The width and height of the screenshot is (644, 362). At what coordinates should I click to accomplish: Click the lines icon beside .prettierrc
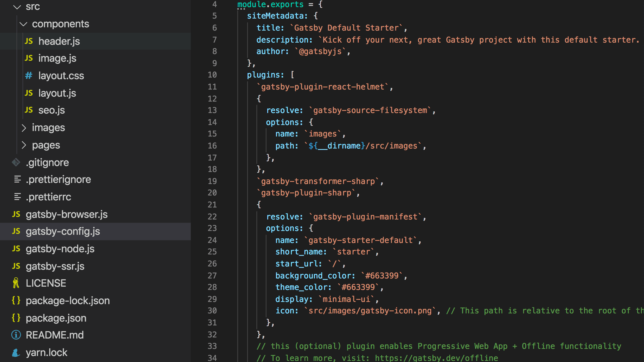point(17,197)
